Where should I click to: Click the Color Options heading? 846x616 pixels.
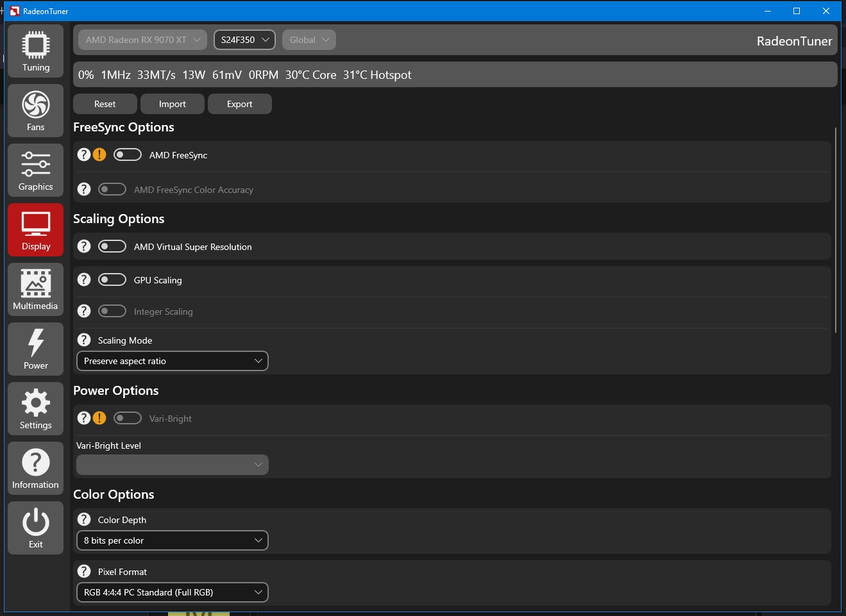[x=114, y=494]
